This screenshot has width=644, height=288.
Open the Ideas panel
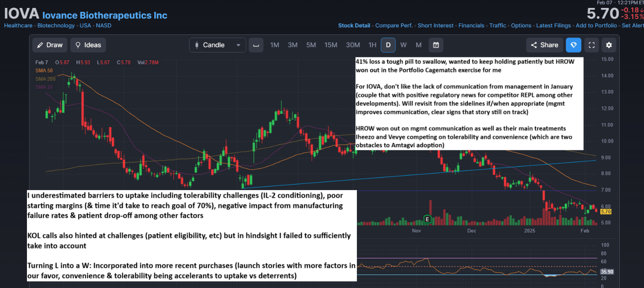88,45
